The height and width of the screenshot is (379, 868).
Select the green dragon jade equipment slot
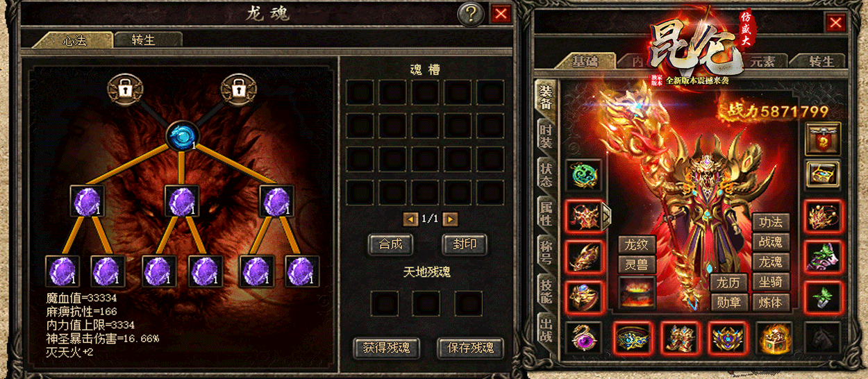(583, 176)
